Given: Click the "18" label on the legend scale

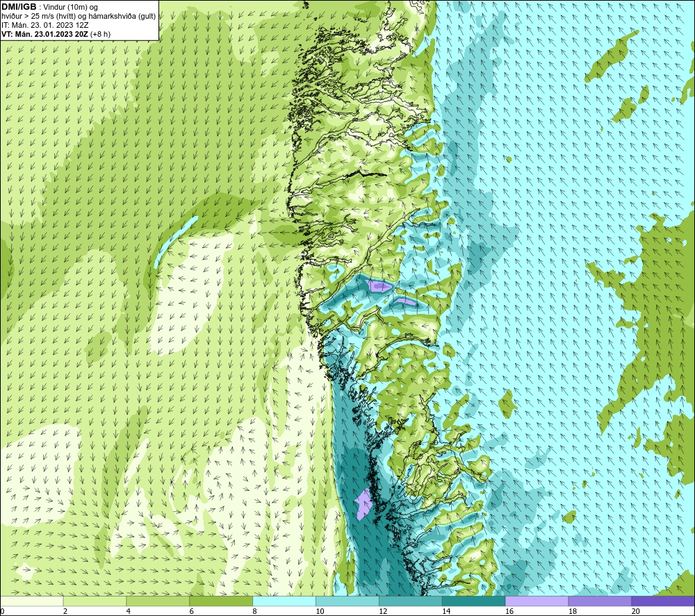Looking at the screenshot, I should [573, 612].
